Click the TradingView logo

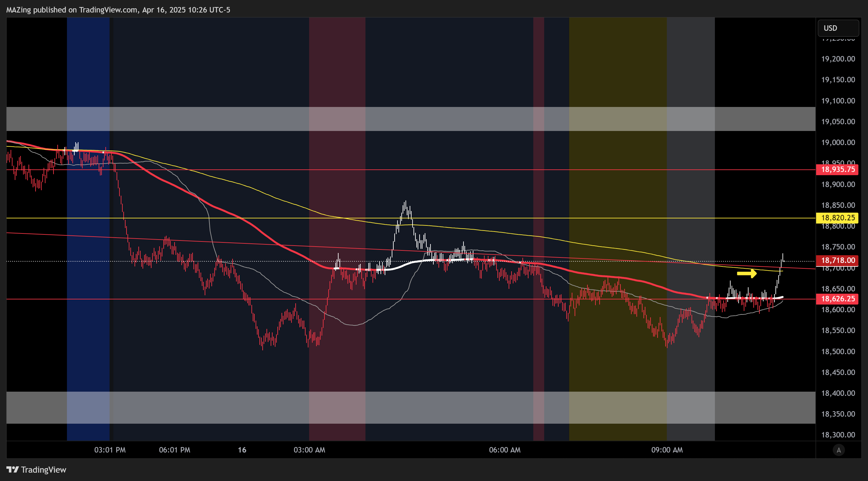[37, 469]
